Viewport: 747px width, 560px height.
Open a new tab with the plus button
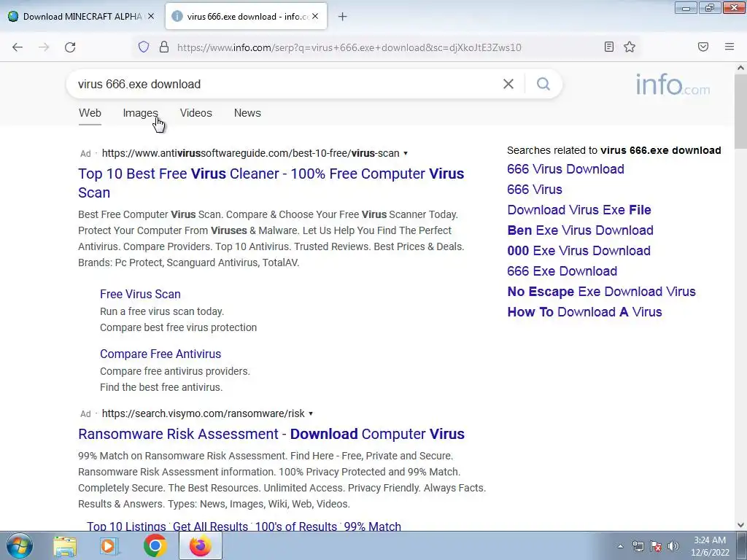[x=342, y=17]
